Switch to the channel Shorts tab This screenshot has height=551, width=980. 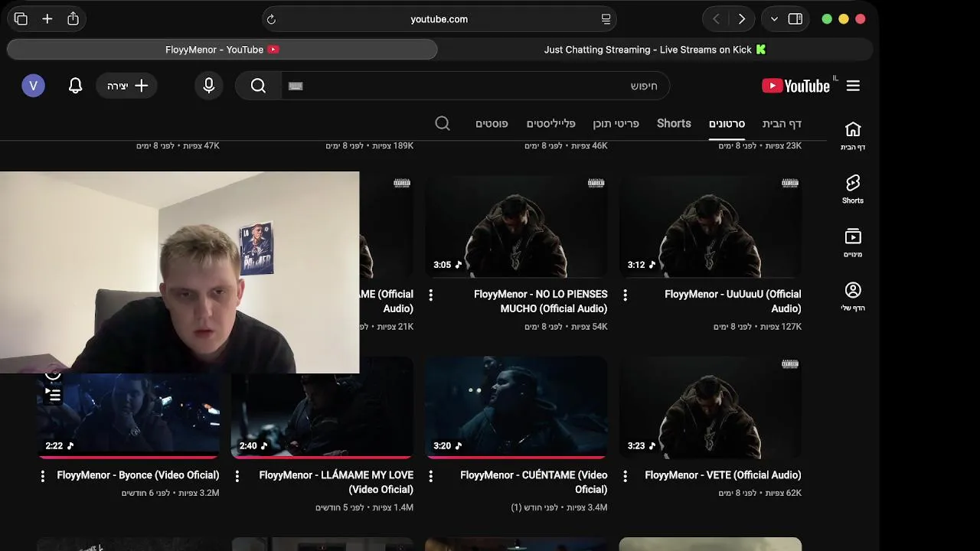click(x=674, y=123)
